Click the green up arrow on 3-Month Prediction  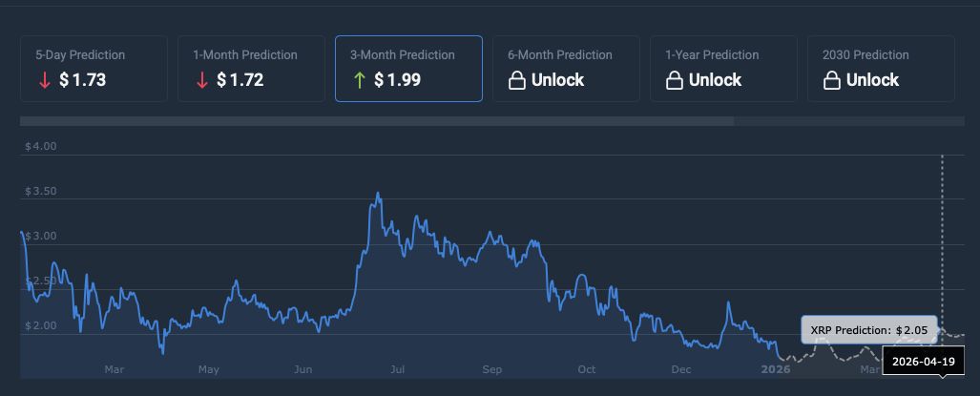[x=359, y=80]
